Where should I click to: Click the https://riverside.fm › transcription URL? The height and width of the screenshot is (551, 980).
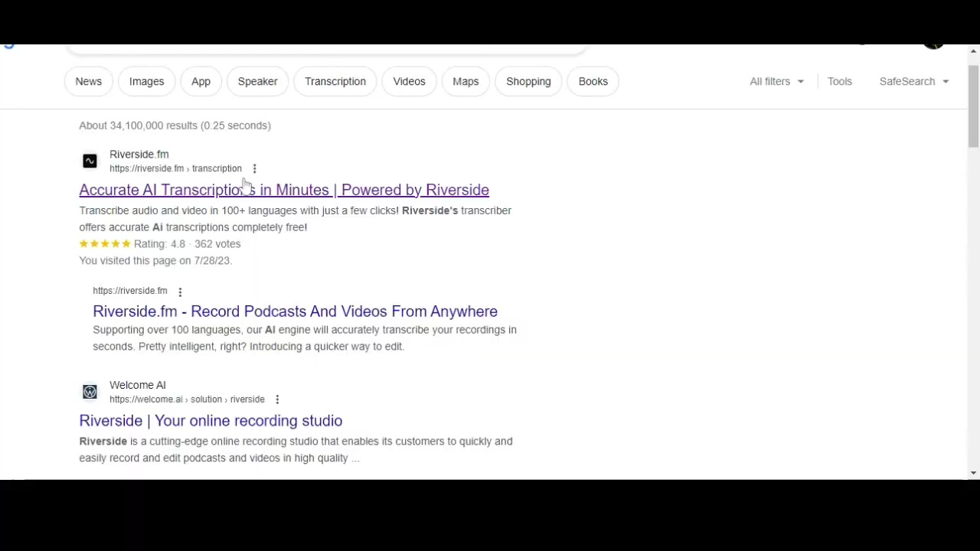[175, 168]
